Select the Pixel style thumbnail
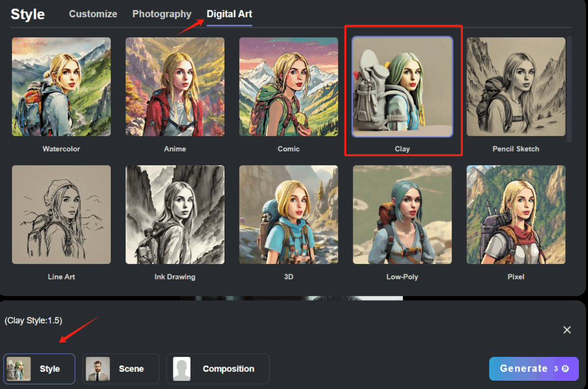This screenshot has height=389, width=588. (x=516, y=215)
